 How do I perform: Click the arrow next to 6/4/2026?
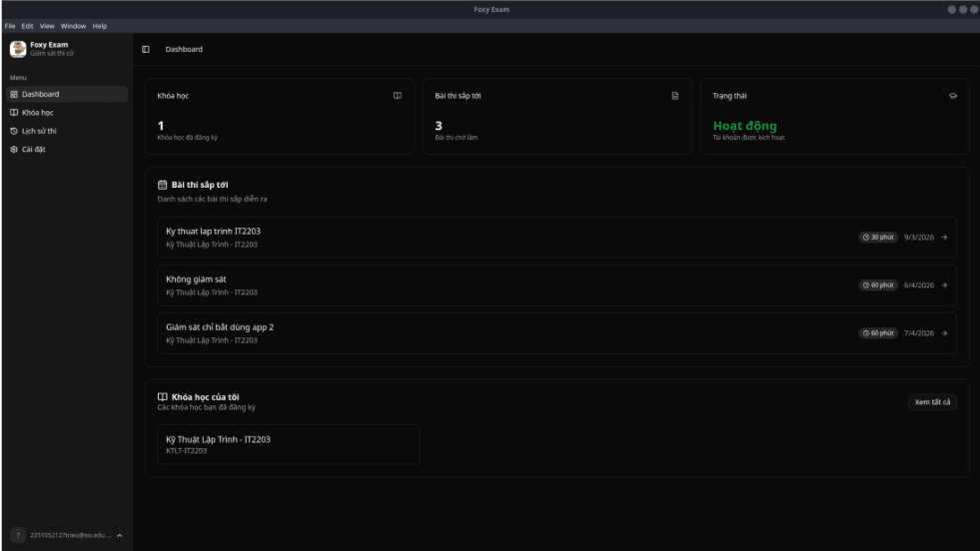tap(944, 285)
